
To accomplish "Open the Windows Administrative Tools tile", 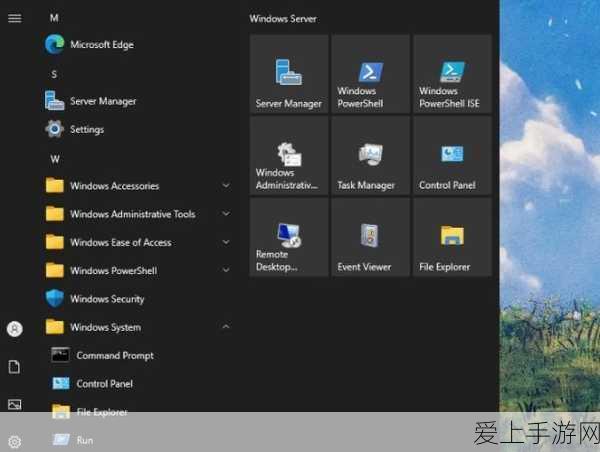I will pos(289,156).
